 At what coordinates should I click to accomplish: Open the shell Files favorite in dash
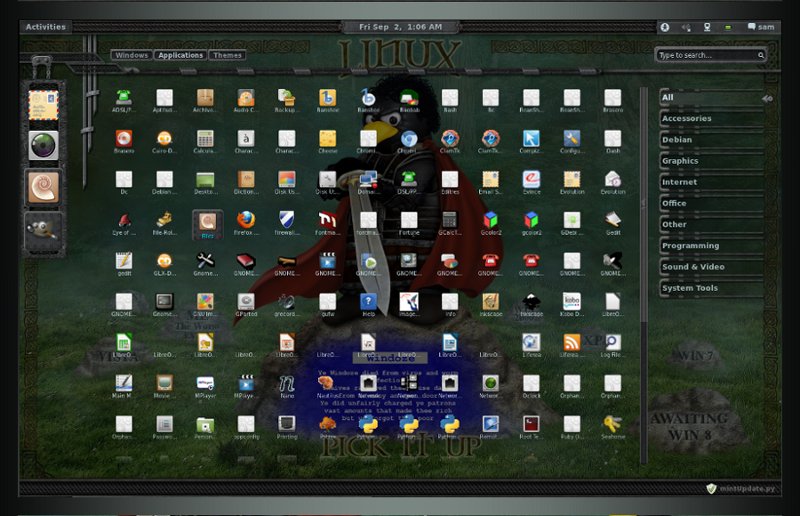[x=43, y=187]
